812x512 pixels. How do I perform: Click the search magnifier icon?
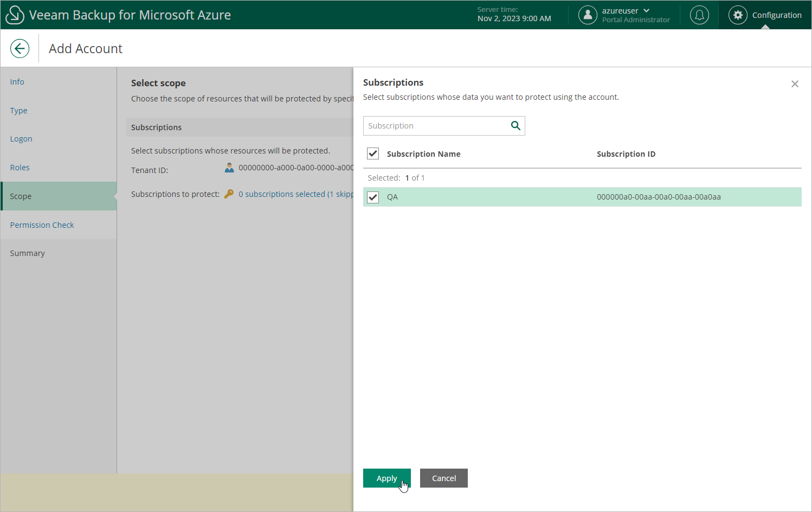click(x=515, y=126)
